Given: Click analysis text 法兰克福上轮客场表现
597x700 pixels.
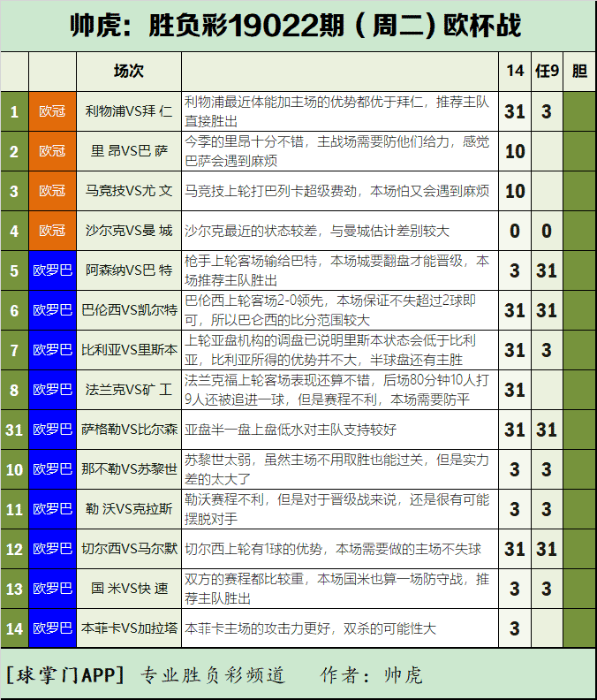Looking at the screenshot, I should pos(336,390).
